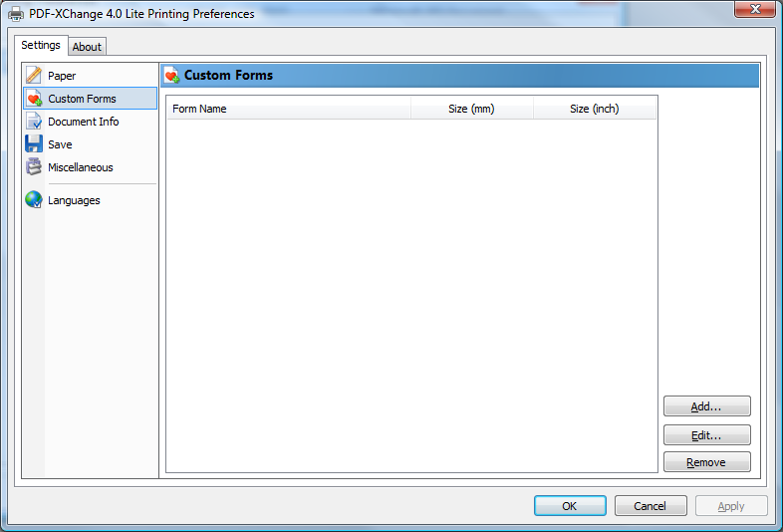Click the Size (inch) column header

[x=595, y=109]
